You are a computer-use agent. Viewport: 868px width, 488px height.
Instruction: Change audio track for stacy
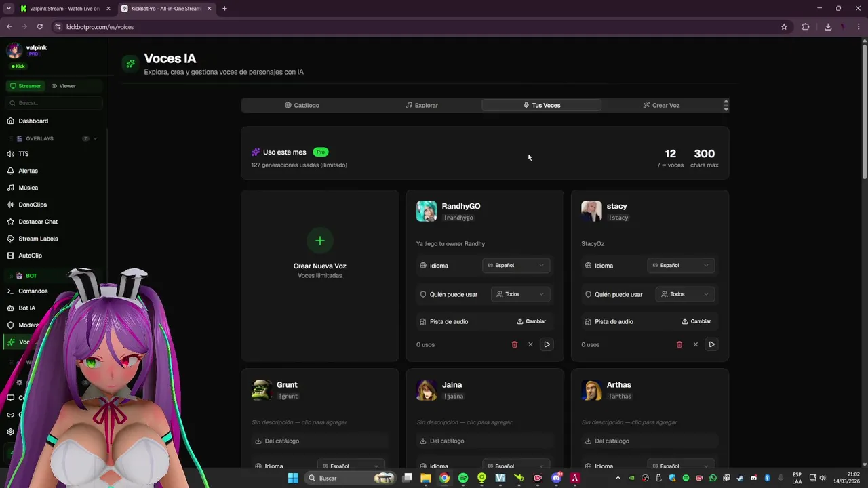[x=696, y=321]
